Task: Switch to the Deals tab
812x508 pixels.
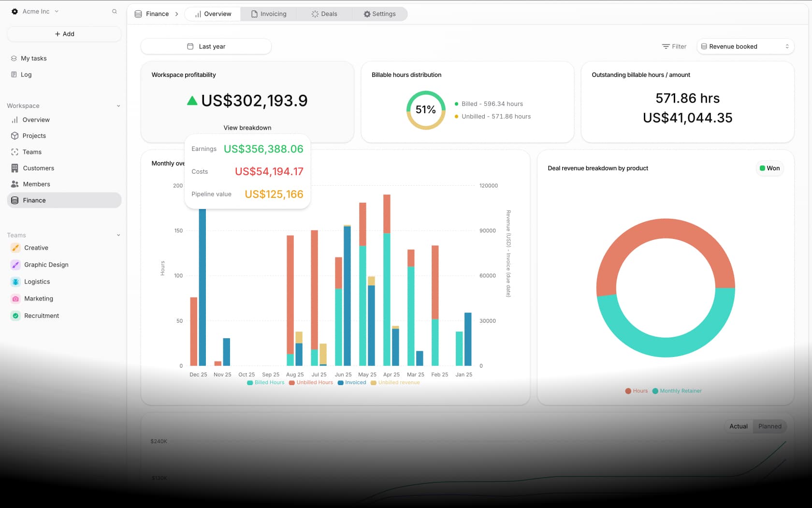Action: [x=324, y=14]
